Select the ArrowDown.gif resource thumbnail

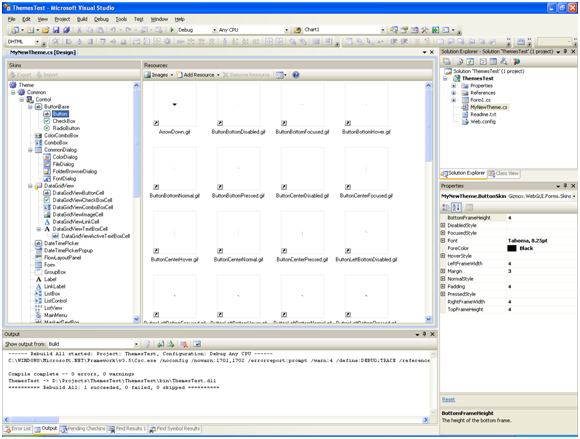[175, 105]
